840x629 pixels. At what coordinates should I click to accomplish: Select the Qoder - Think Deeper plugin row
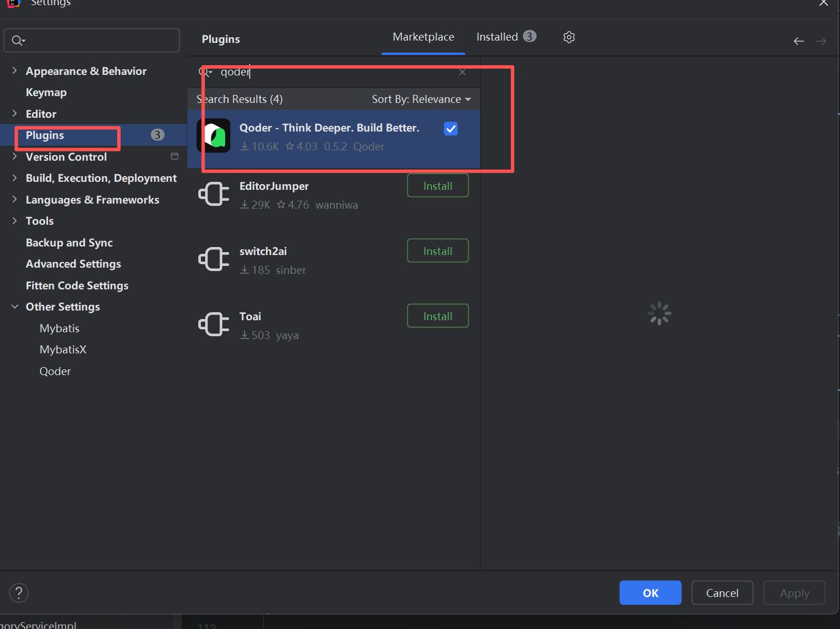pos(334,138)
